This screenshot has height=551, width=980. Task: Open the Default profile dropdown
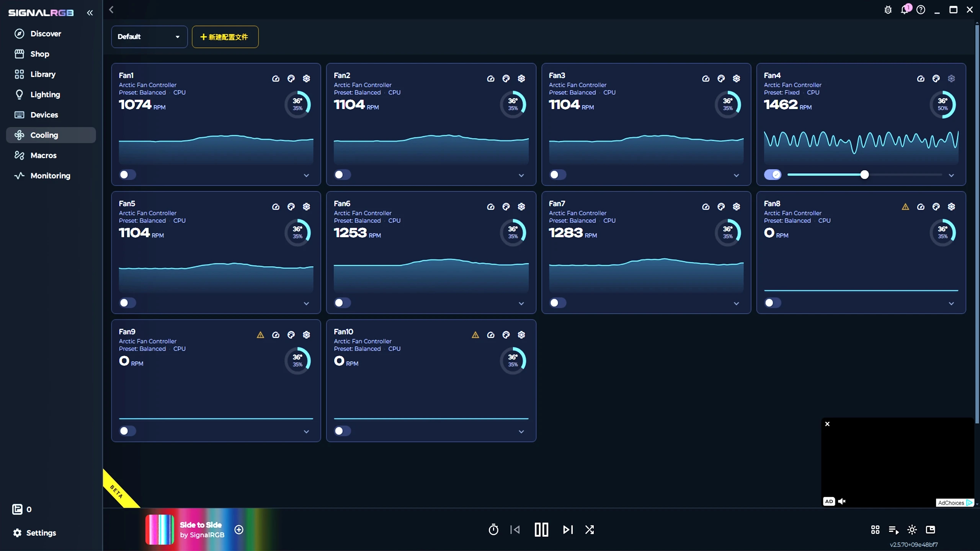149,37
